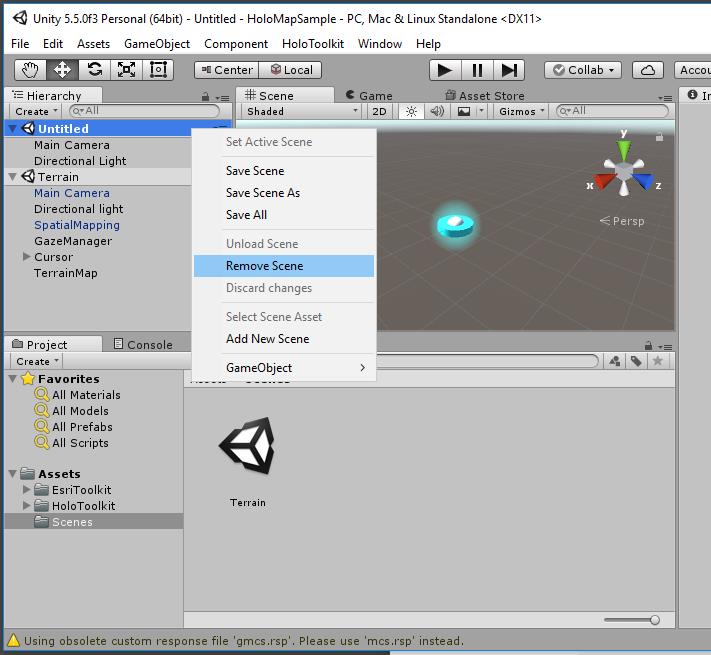Click the Scene gizmo lock icon
This screenshot has height=655, width=711.
coord(659,136)
